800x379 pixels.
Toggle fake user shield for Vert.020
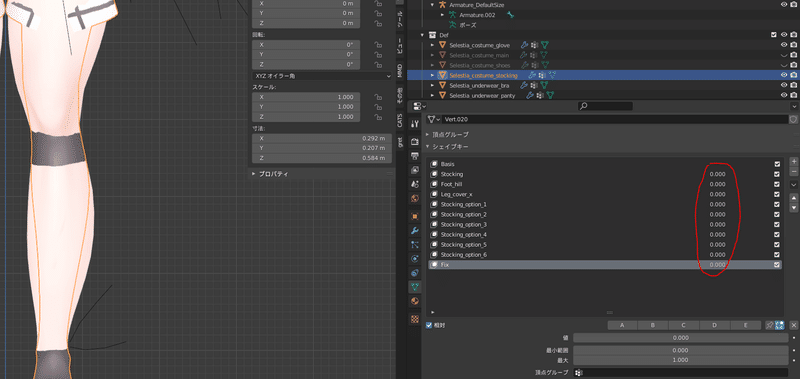793,119
